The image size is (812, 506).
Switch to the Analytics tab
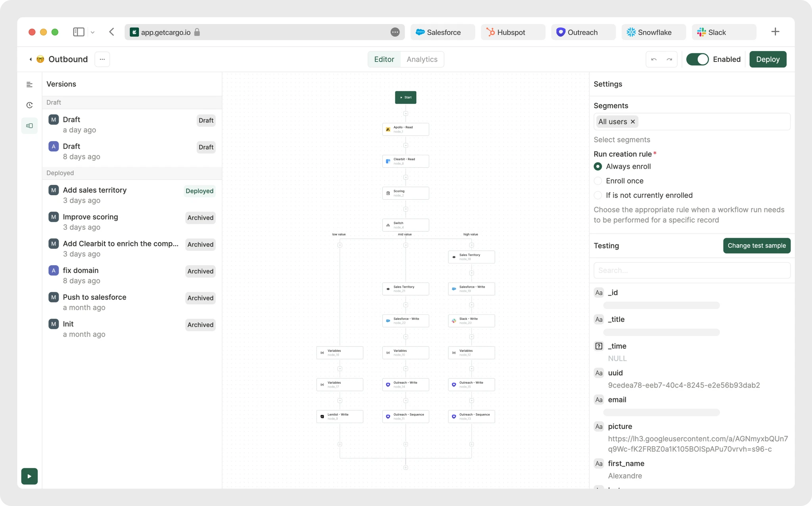click(421, 59)
